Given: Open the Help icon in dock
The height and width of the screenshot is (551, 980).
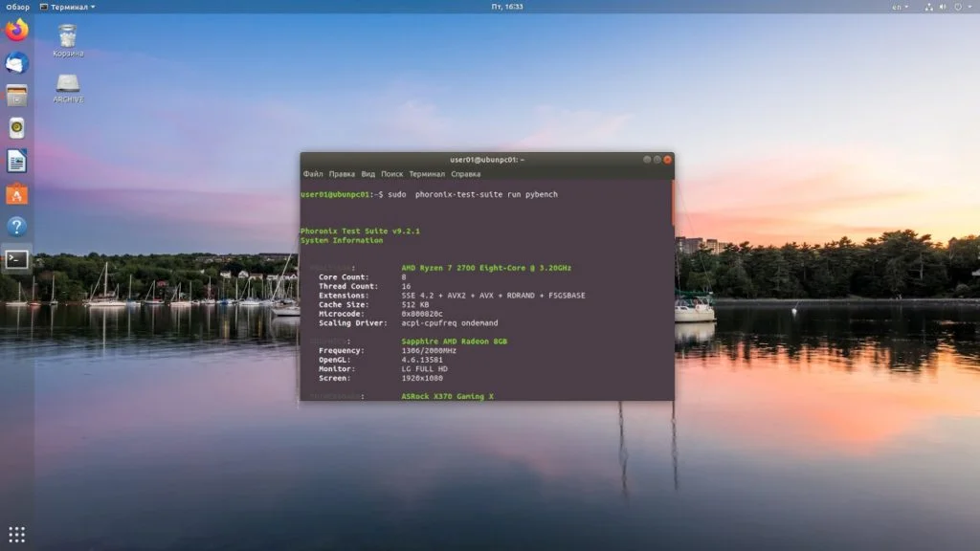Looking at the screenshot, I should point(17,226).
